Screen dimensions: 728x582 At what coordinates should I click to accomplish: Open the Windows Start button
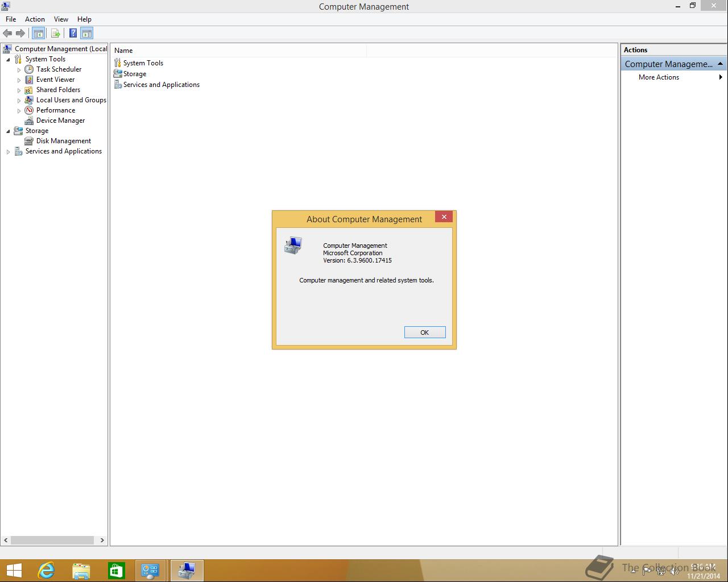(14, 571)
